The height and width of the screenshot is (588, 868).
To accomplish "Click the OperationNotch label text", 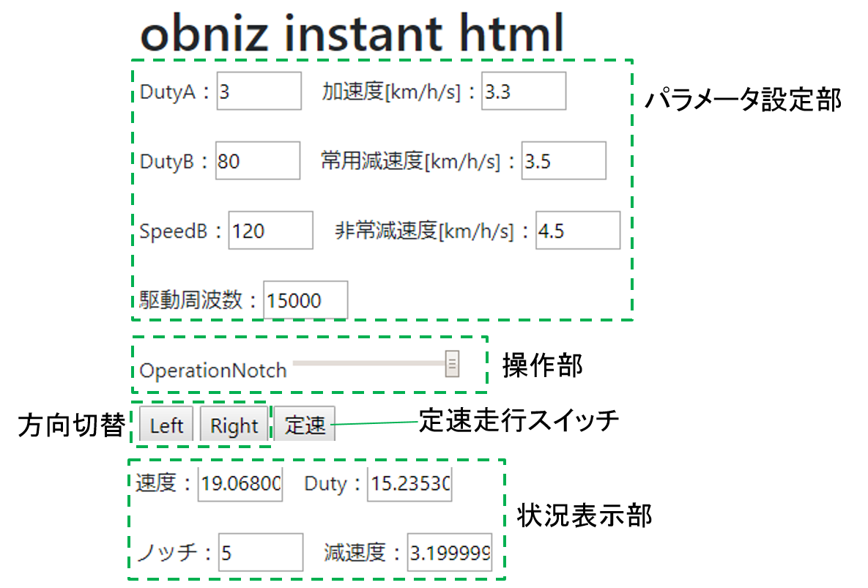I will (213, 370).
